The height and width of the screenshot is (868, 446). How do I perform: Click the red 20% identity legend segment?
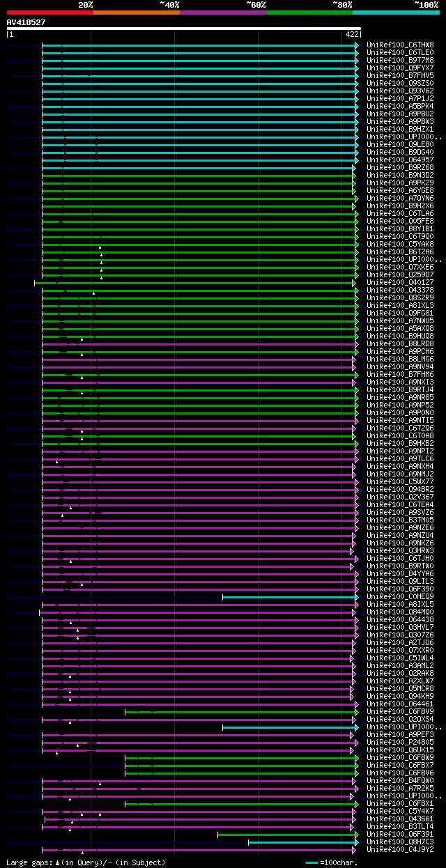coord(50,13)
